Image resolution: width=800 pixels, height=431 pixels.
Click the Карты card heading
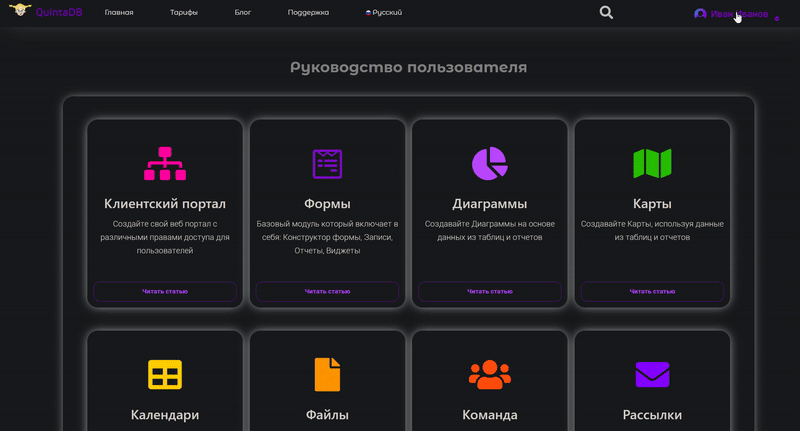pyautogui.click(x=652, y=204)
